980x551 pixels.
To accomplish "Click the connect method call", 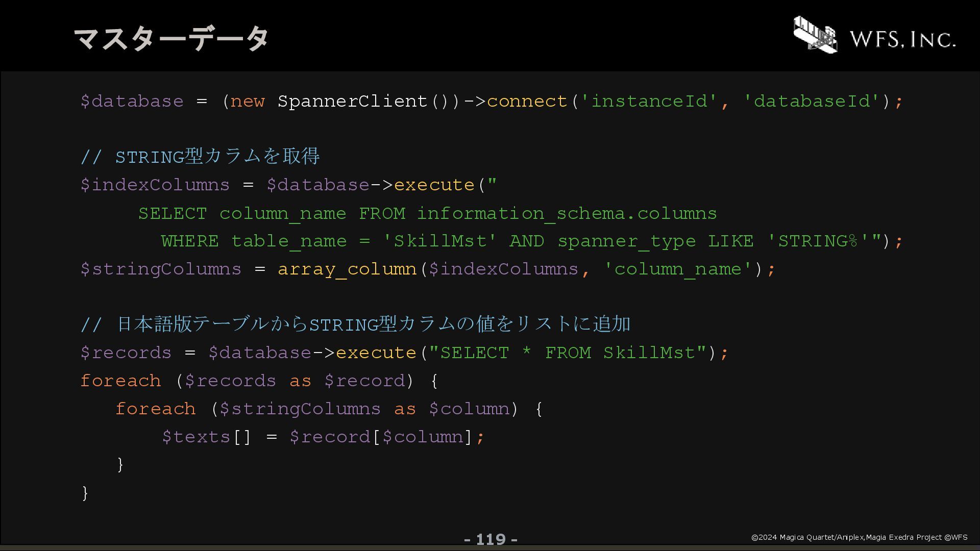I will (x=527, y=101).
